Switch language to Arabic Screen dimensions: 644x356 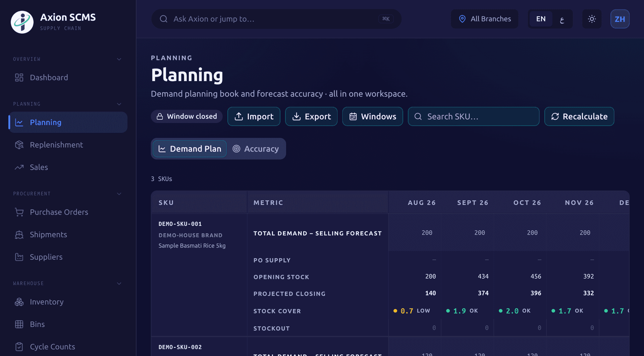coord(562,19)
